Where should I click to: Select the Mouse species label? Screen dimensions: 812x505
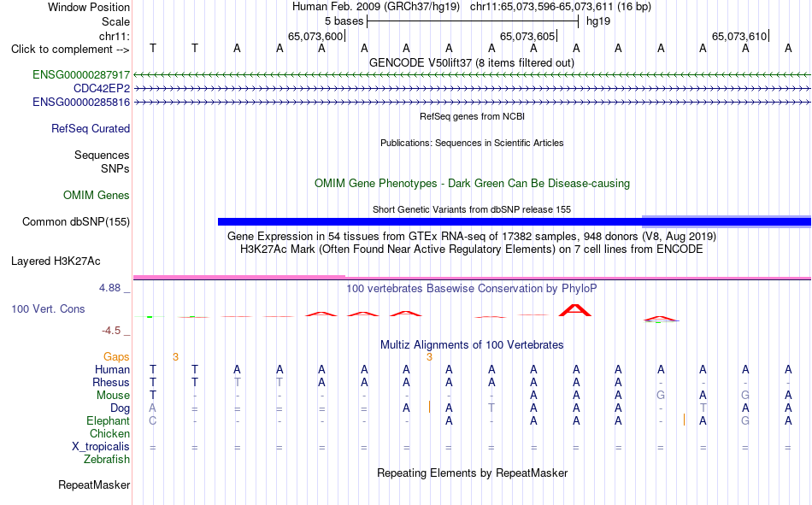click(113, 395)
